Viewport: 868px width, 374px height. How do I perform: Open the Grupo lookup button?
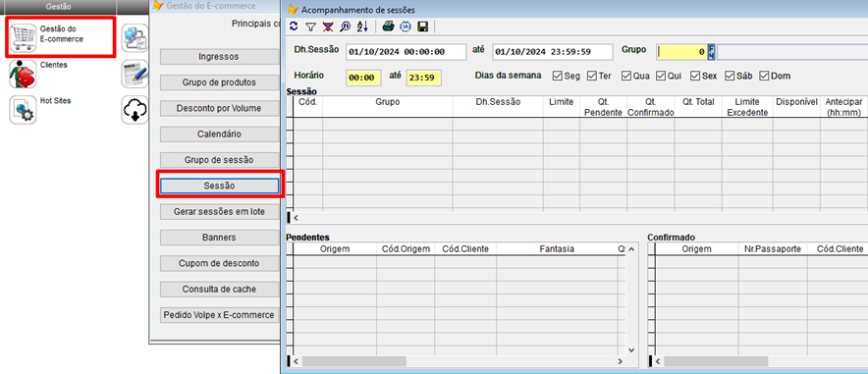711,52
